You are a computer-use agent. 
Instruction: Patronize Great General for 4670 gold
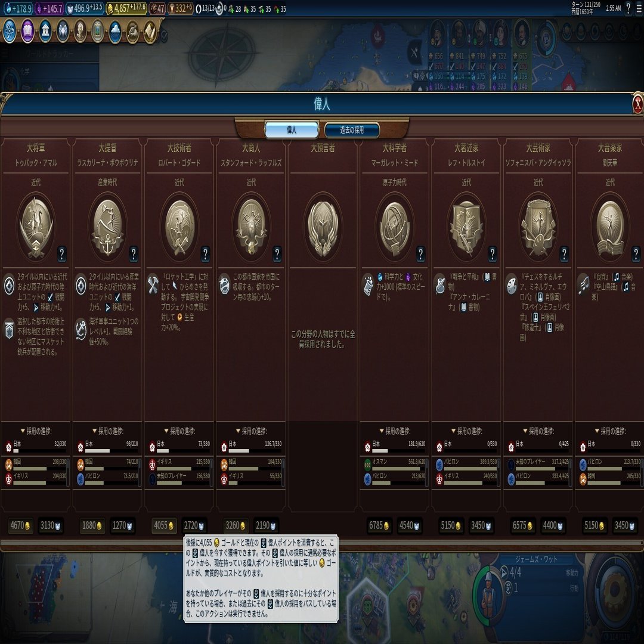(20, 525)
